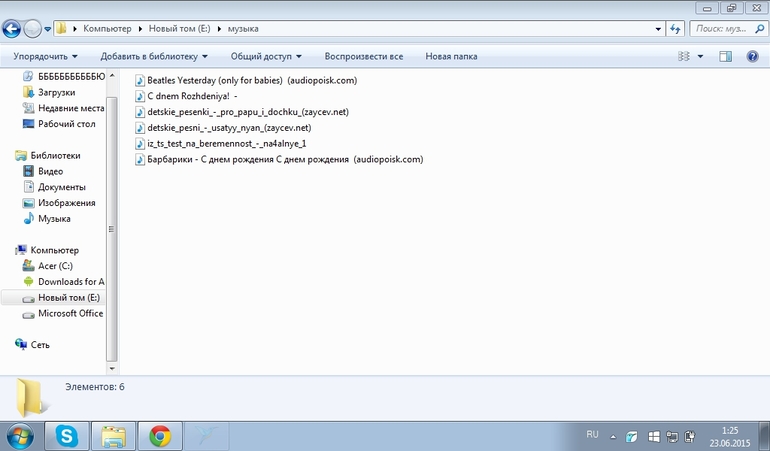Image resolution: width=770 pixels, height=451 pixels.
Task: Open Skype from the taskbar
Action: (67, 435)
